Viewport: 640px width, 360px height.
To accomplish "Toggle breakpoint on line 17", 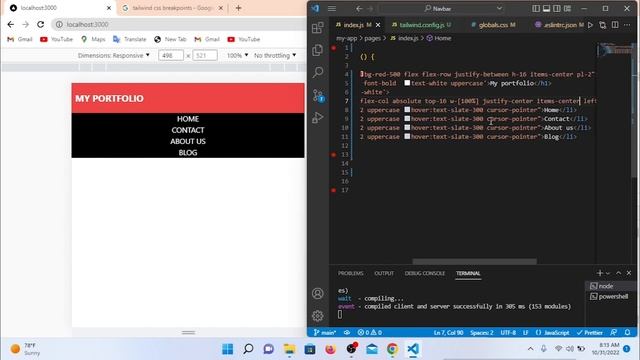I will tap(333, 190).
